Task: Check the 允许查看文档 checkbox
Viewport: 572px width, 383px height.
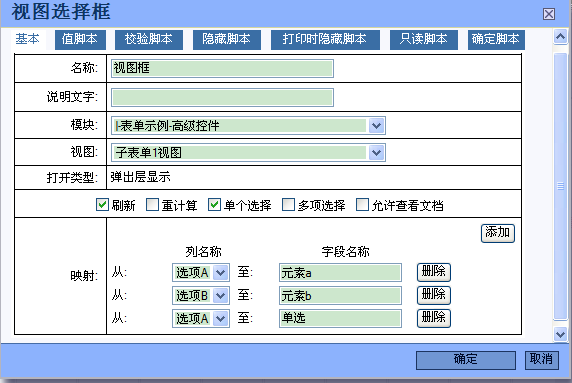Action: click(x=362, y=205)
